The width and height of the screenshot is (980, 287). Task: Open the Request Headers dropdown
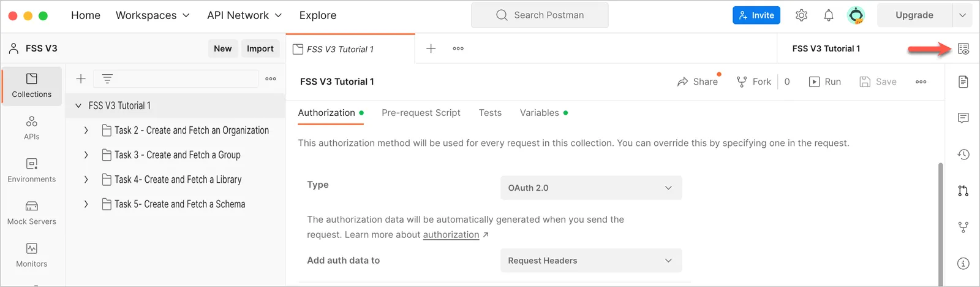(591, 261)
